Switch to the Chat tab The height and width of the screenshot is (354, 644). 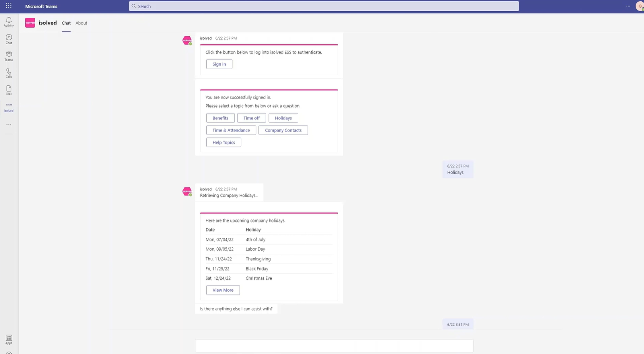(66, 23)
